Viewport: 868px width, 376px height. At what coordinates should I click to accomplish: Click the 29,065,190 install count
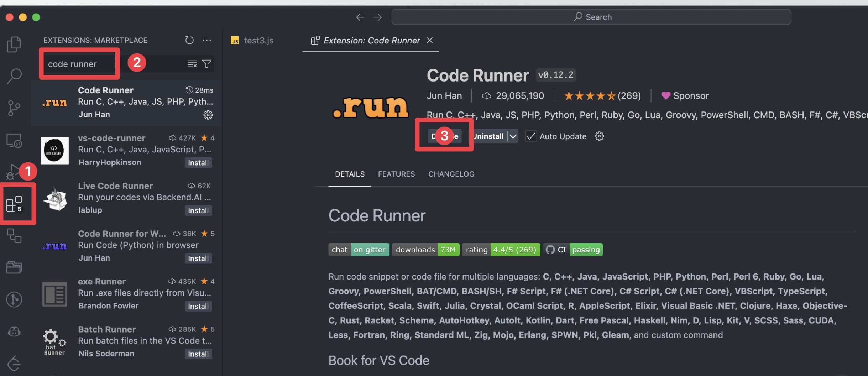tap(513, 95)
